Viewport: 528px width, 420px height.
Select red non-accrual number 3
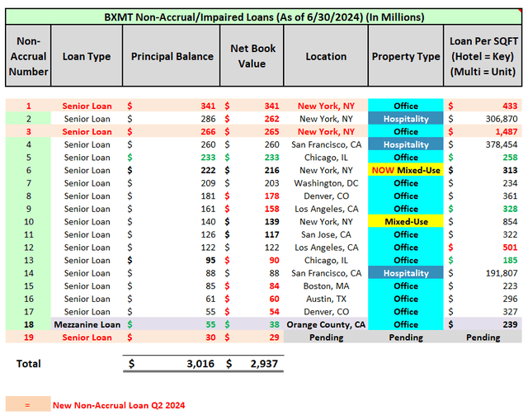coord(29,132)
